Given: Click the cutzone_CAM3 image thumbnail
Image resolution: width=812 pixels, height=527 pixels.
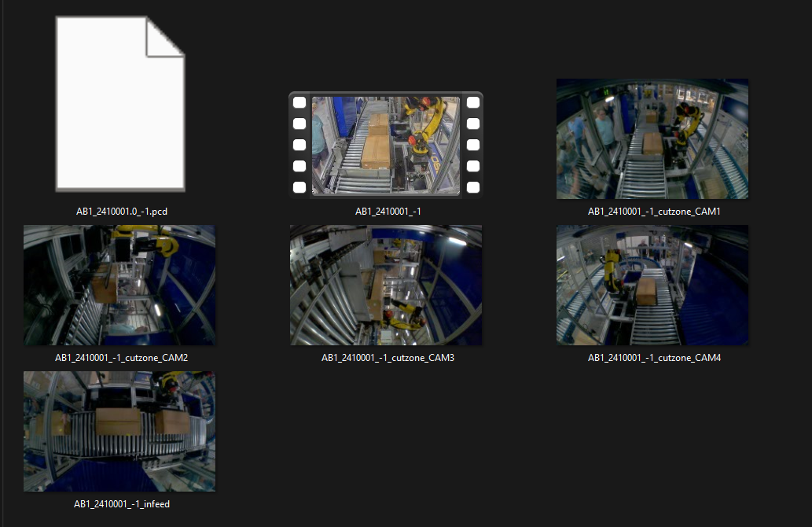Looking at the screenshot, I should [x=385, y=285].
